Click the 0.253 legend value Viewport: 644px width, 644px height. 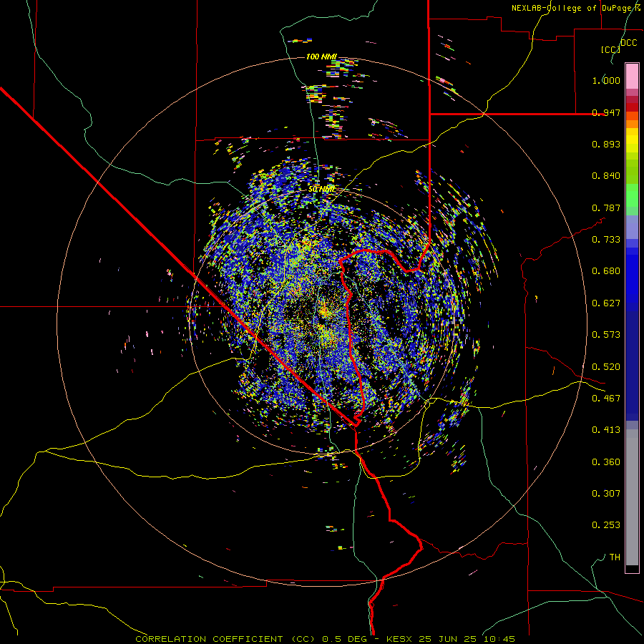[x=606, y=525]
